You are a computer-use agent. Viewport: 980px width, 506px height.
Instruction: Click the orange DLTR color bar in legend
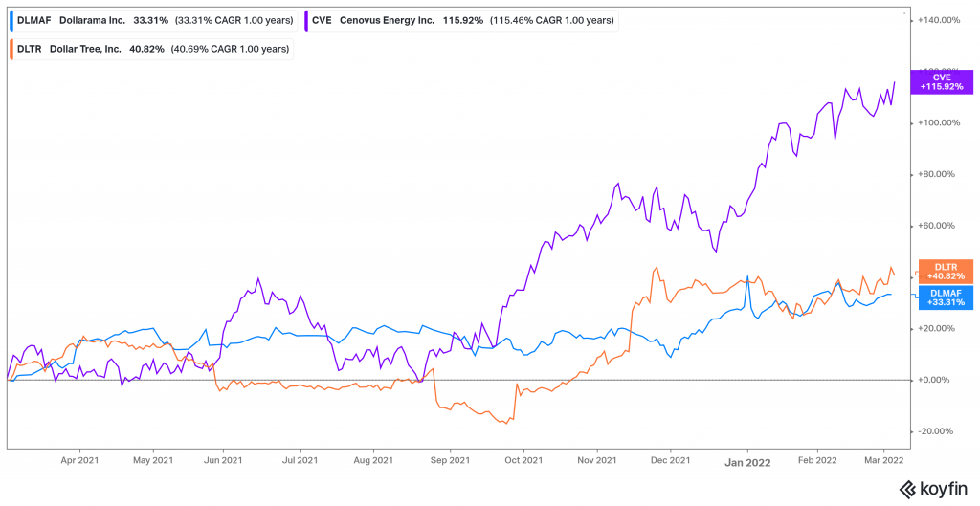point(13,49)
